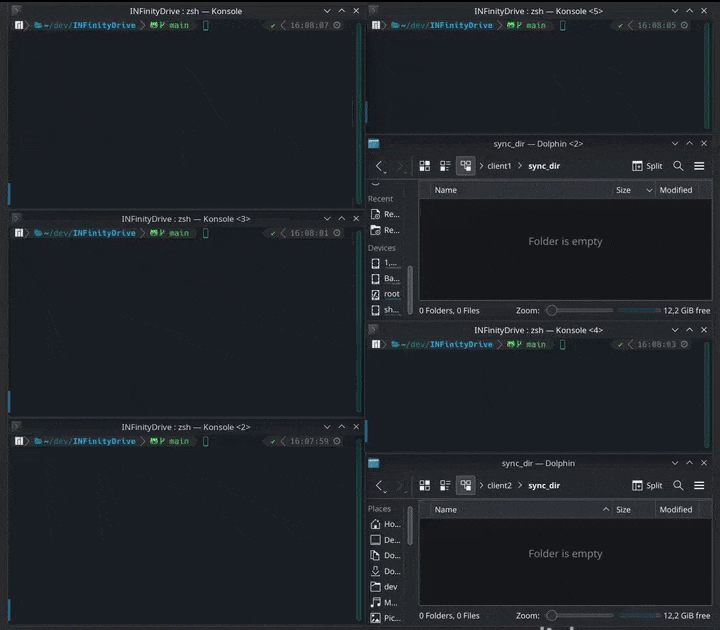Open hamburger menu in client1 Dolphin
This screenshot has width=720, height=630.
click(699, 166)
